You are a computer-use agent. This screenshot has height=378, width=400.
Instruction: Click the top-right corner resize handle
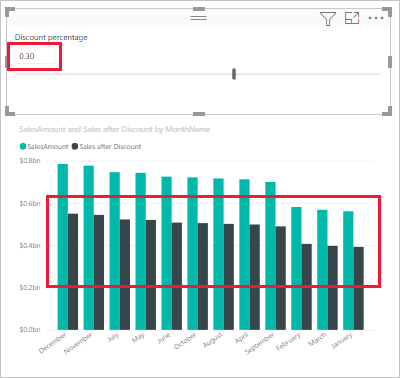[x=387, y=11]
